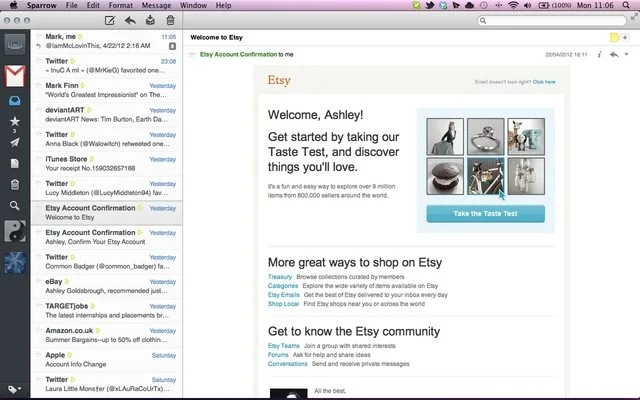Click the toy animals thumbnail
Viewport: 640px width, 400px height.
(x=526, y=136)
